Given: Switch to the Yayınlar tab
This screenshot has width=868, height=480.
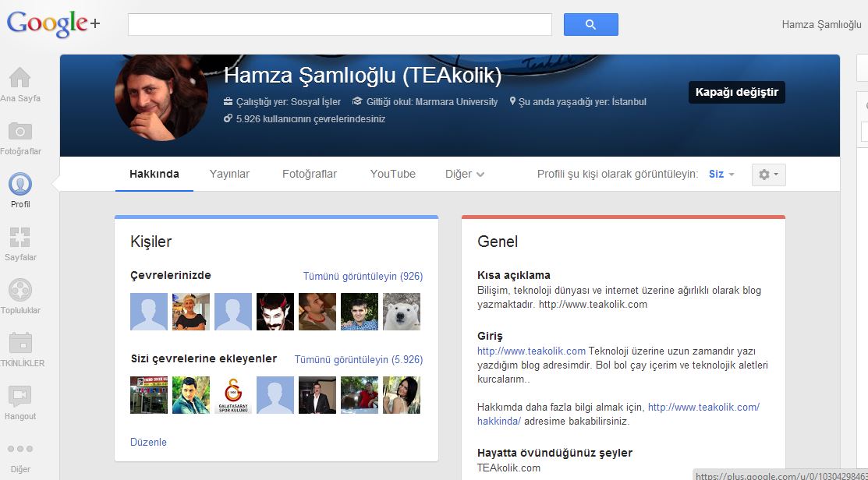Looking at the screenshot, I should pos(229,175).
